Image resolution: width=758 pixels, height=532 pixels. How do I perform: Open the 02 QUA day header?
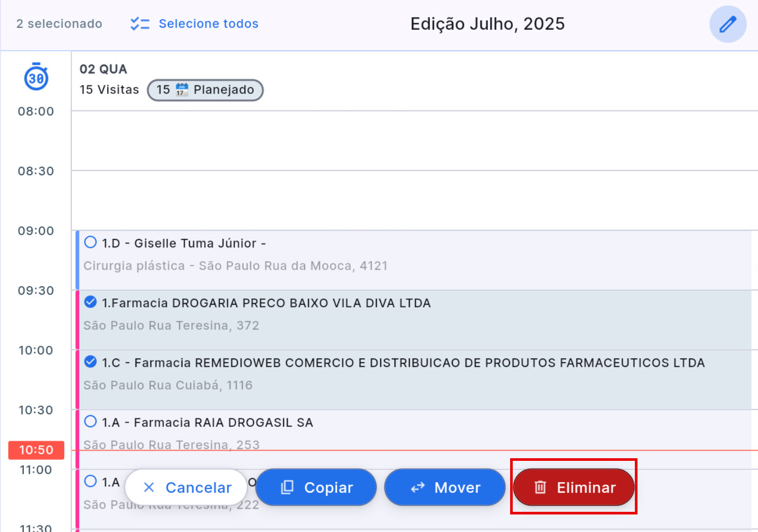click(104, 70)
